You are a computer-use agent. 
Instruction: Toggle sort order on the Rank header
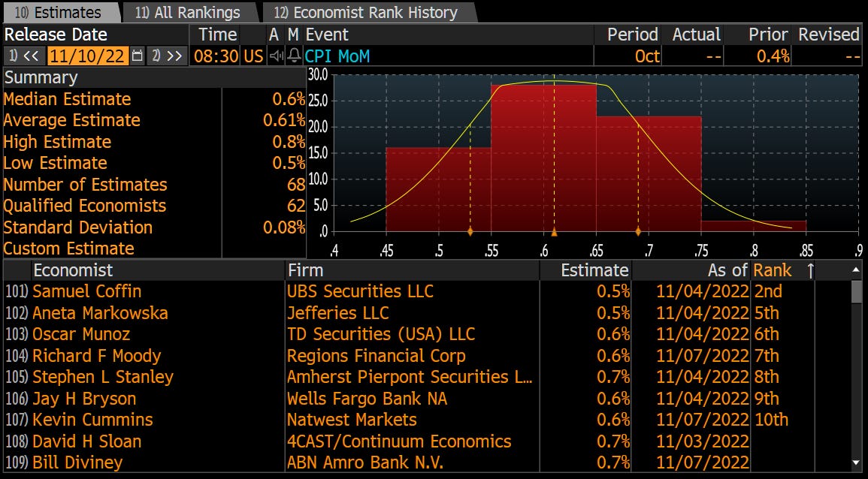773,270
